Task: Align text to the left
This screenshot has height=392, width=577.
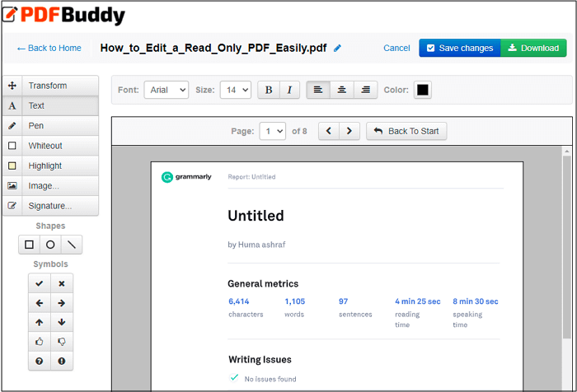Action: (x=318, y=90)
